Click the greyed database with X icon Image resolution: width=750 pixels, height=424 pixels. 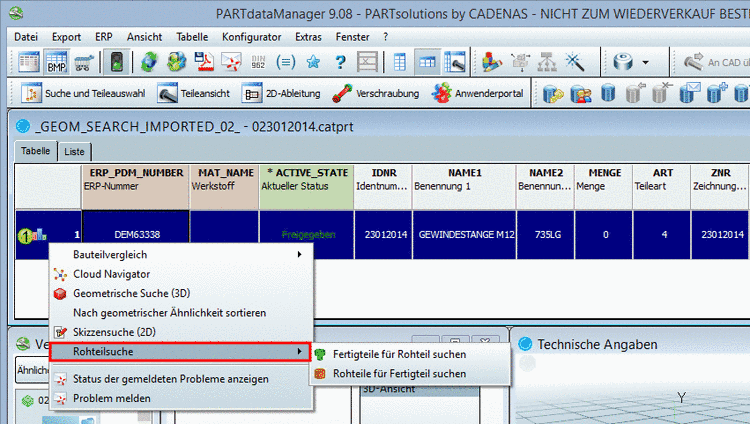[x=662, y=93]
